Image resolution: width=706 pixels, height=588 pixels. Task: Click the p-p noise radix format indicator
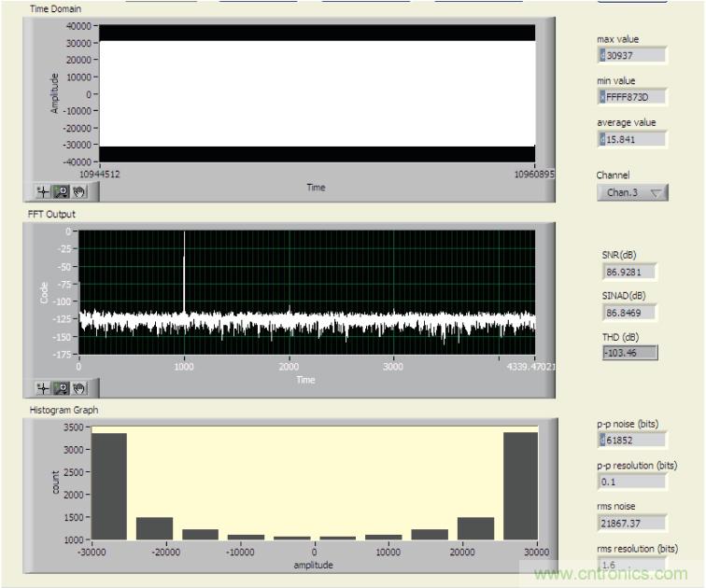[x=602, y=441]
